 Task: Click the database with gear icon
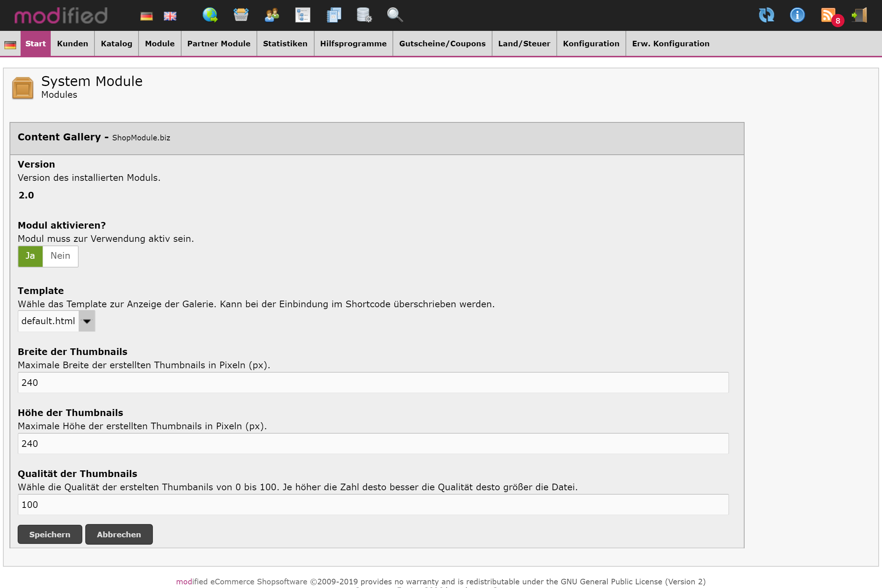(363, 15)
